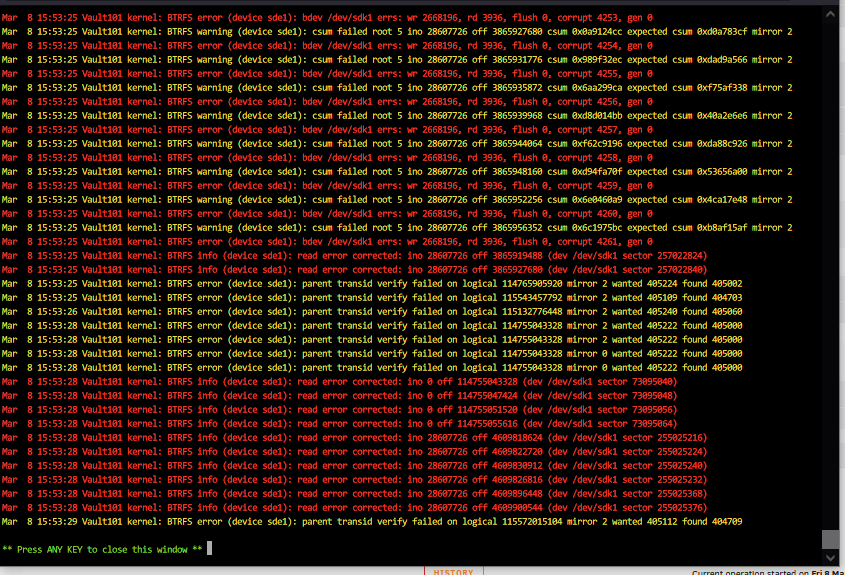Viewport: 845px width, 575px height.
Task: Select the read error corrected line, sector 73095040
Action: coord(340,382)
